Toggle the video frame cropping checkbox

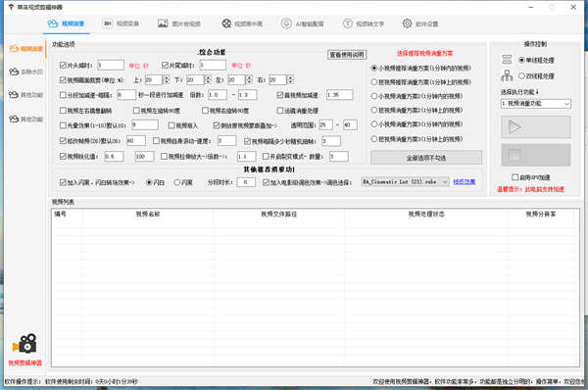63,80
